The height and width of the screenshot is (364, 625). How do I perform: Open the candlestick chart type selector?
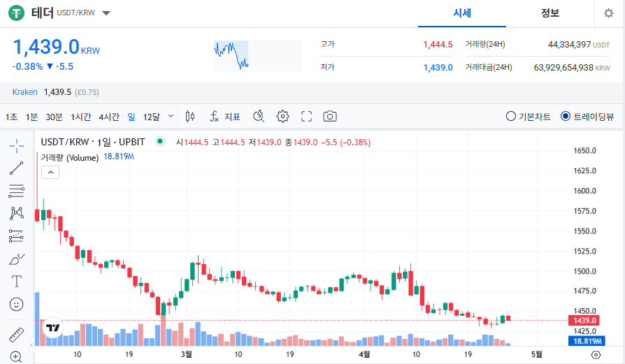(190, 116)
